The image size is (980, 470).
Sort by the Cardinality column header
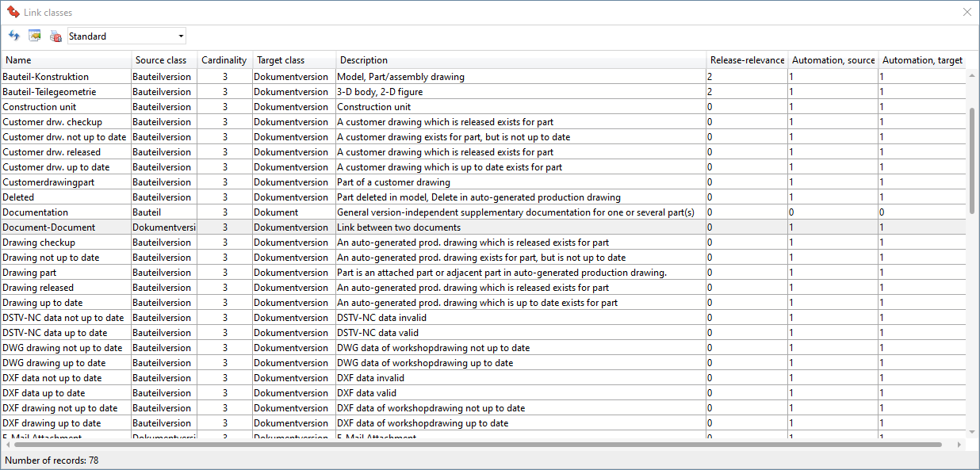click(224, 60)
